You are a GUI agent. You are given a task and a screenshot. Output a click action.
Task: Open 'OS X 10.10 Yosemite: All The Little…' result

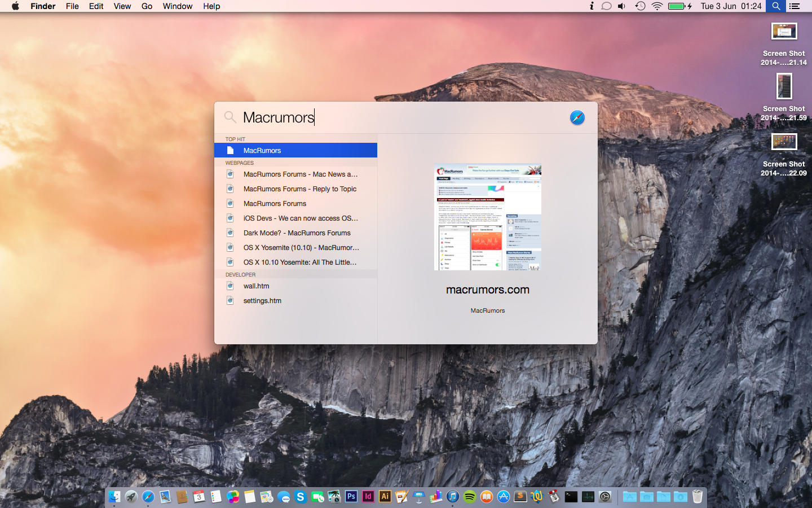tap(295, 262)
